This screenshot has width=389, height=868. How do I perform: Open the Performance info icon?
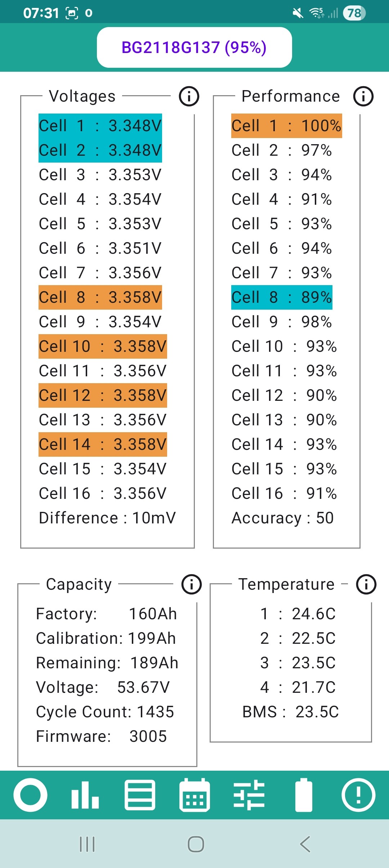[363, 96]
